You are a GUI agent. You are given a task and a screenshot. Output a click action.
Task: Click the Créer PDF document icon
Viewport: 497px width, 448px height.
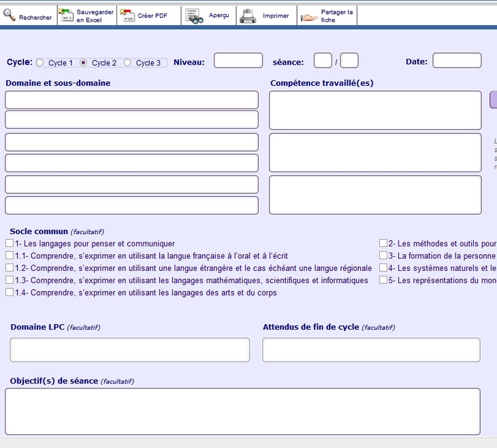pyautogui.click(x=127, y=16)
